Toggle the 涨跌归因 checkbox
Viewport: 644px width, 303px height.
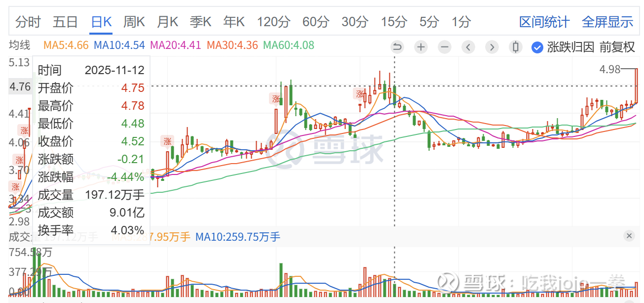537,47
